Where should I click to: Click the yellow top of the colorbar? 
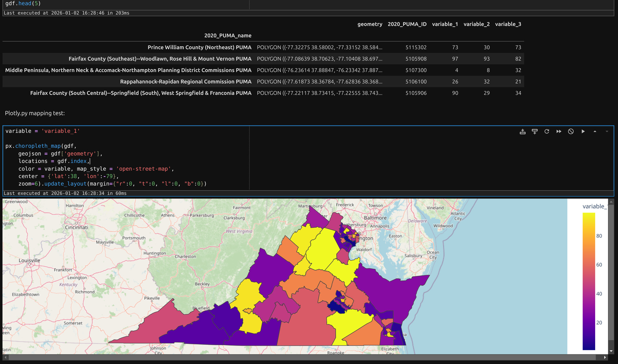[588, 215]
